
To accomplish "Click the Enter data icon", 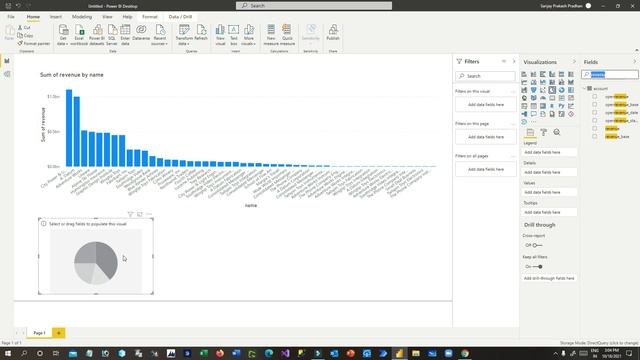I will [x=125, y=34].
